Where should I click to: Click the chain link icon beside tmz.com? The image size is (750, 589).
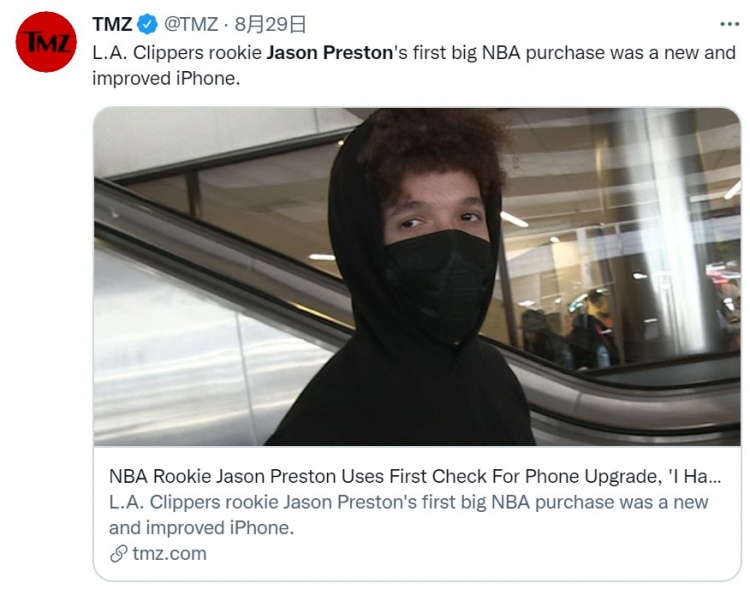click(x=118, y=554)
